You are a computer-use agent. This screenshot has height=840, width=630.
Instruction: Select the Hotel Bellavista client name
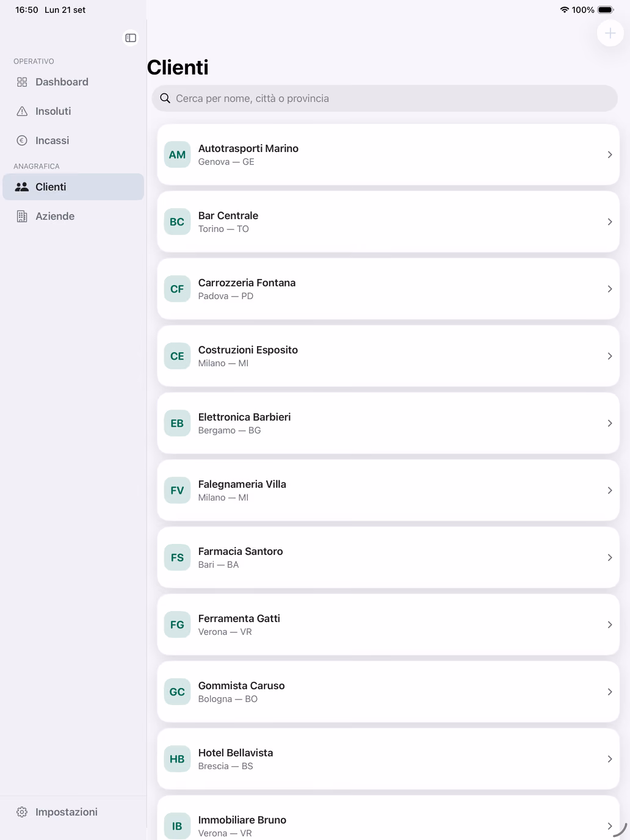click(236, 753)
